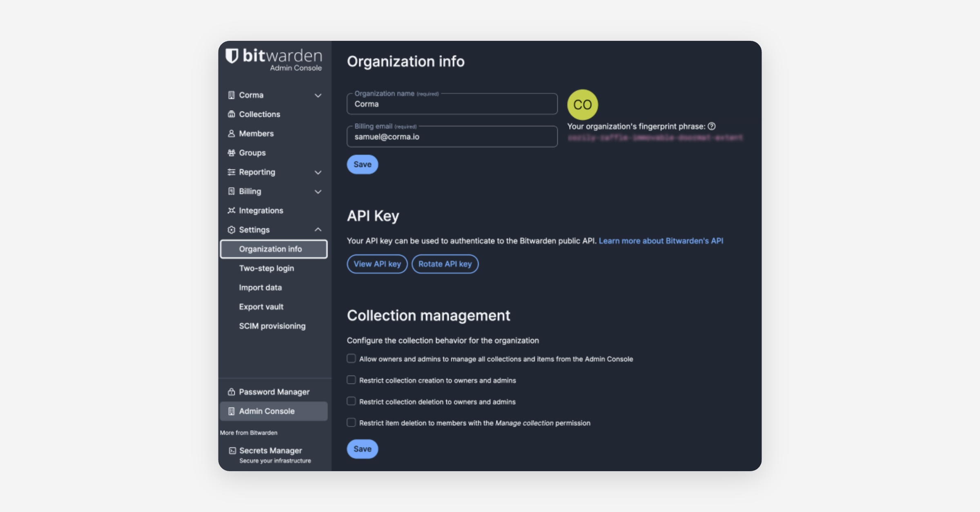Click the Settings gear icon
Image resolution: width=980 pixels, height=512 pixels.
point(231,229)
